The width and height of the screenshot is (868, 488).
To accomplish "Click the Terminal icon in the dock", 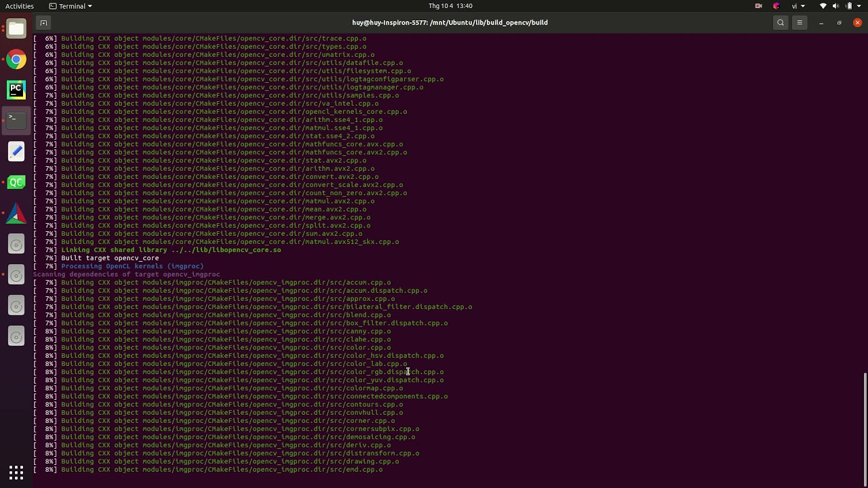I will [x=16, y=120].
